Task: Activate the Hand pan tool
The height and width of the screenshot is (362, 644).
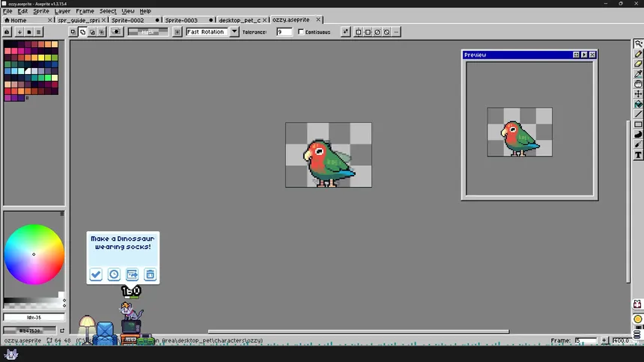Action: (x=638, y=84)
